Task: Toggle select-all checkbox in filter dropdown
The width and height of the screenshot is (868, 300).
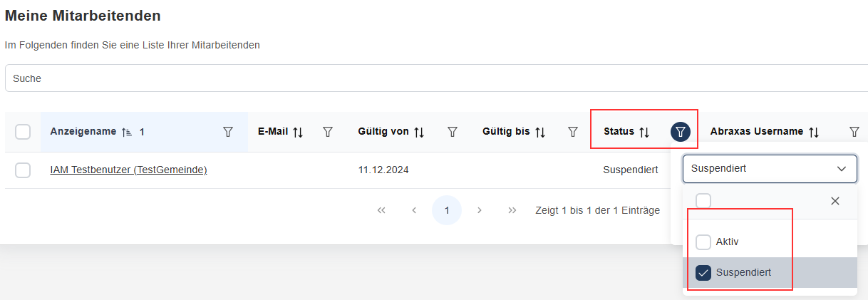Action: 703,201
